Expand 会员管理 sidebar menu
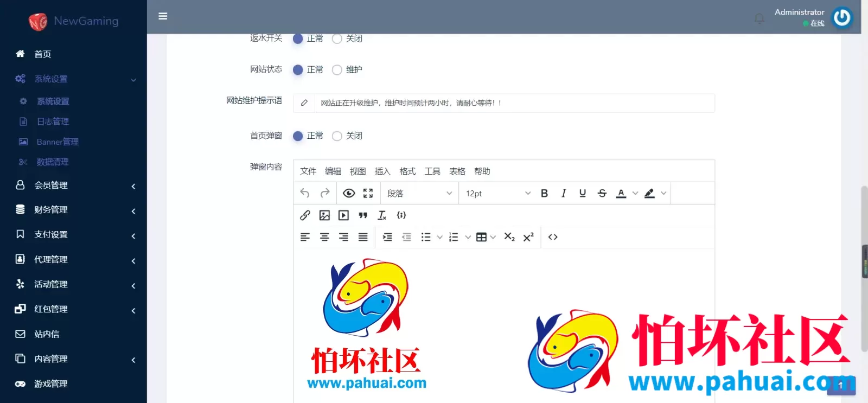Viewport: 868px width, 403px height. (73, 185)
